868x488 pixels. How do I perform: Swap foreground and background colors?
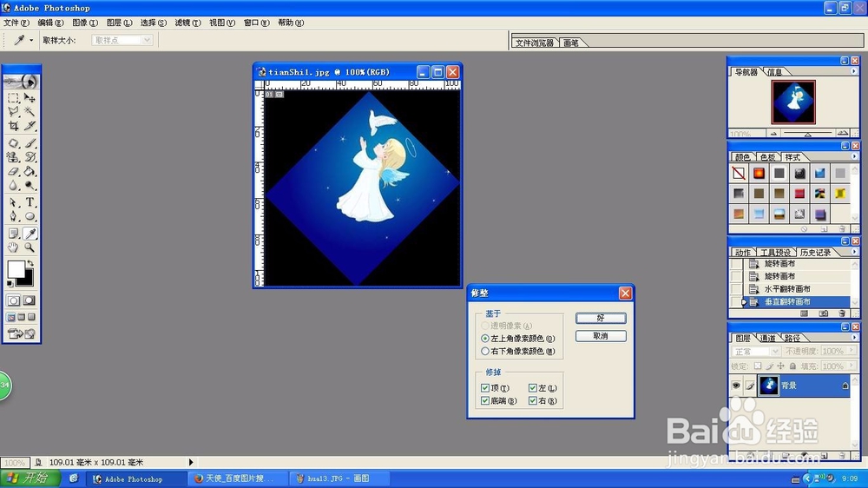(x=30, y=263)
